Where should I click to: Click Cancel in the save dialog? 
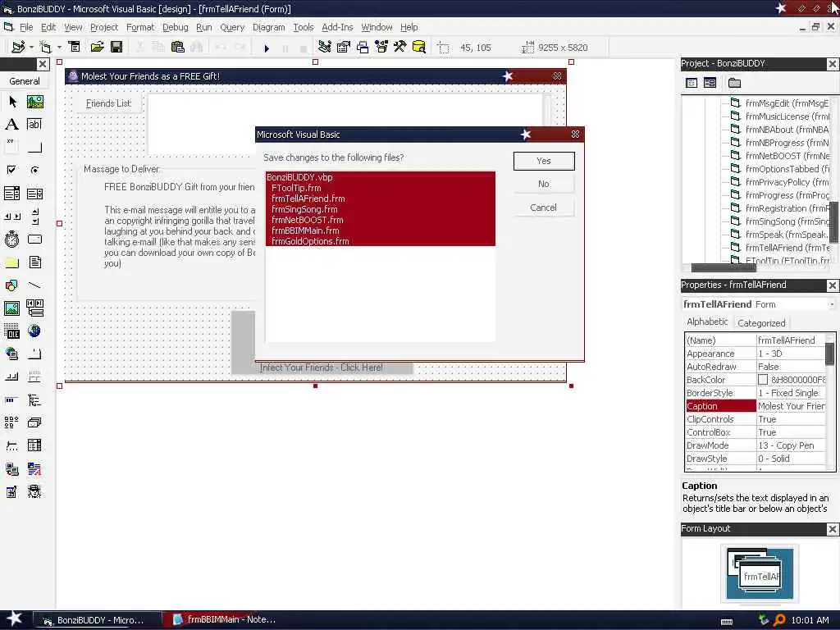point(544,208)
